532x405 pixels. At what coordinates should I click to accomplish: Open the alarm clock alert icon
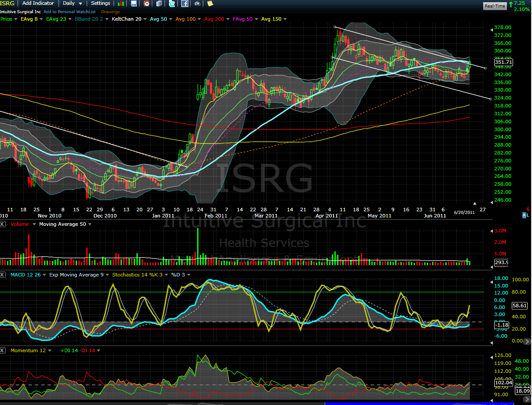point(147,4)
